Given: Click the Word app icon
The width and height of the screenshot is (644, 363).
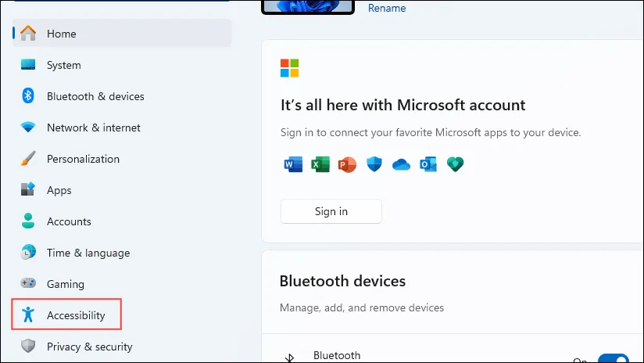Looking at the screenshot, I should pos(293,164).
